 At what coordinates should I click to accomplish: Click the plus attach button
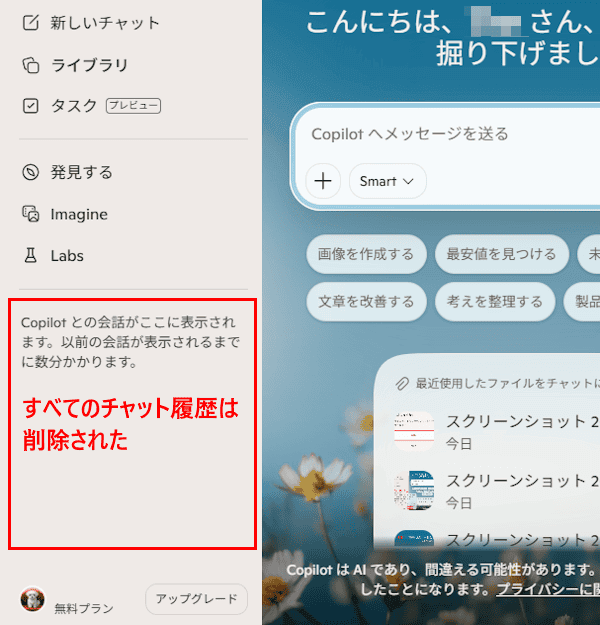(323, 181)
